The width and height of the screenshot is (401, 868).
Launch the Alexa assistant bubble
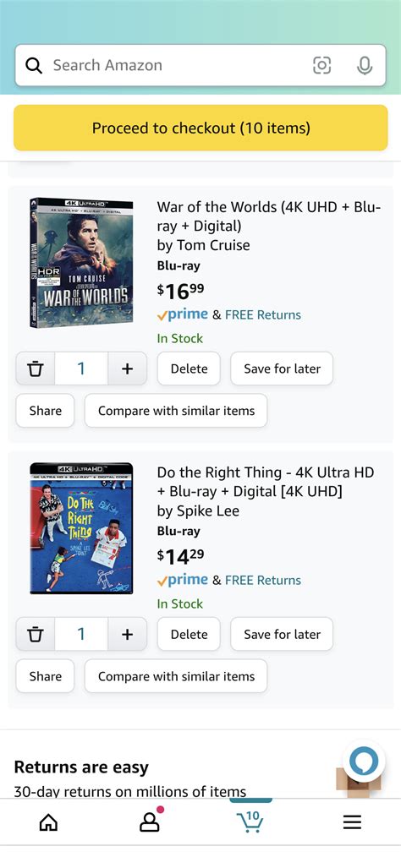[x=364, y=762]
